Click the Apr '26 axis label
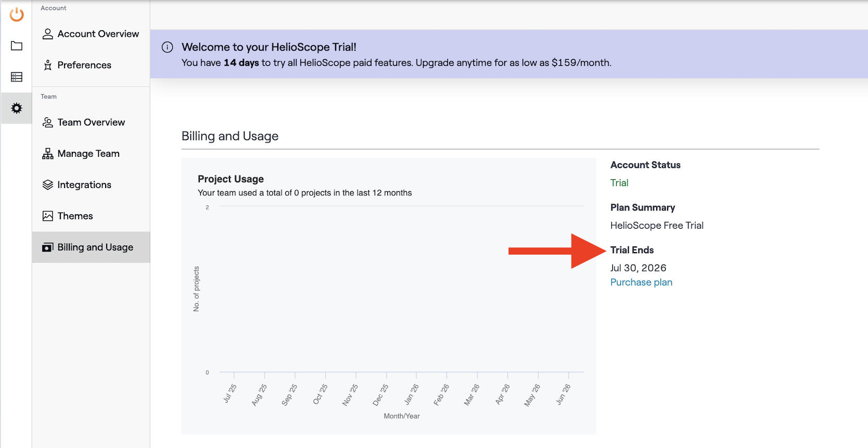 tap(503, 394)
